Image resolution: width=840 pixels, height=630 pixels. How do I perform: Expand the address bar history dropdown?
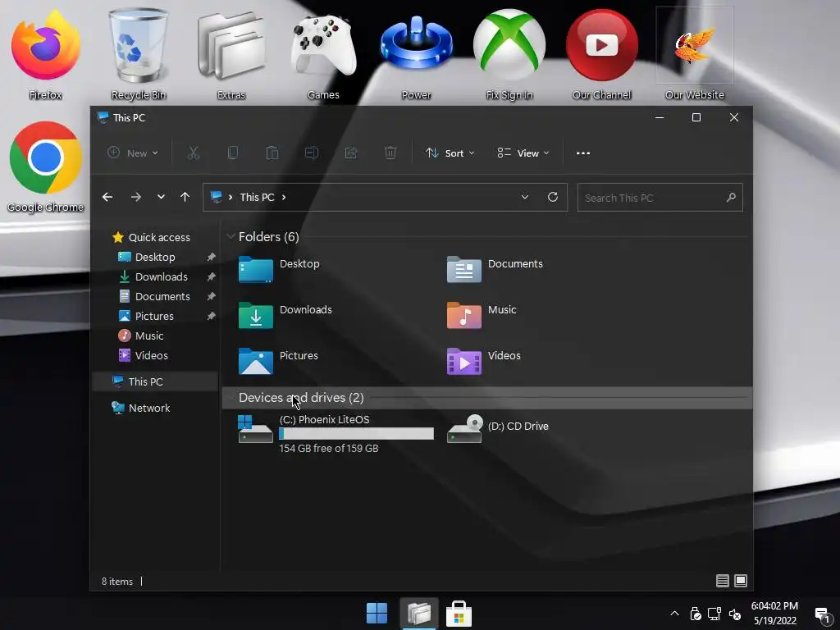point(525,197)
